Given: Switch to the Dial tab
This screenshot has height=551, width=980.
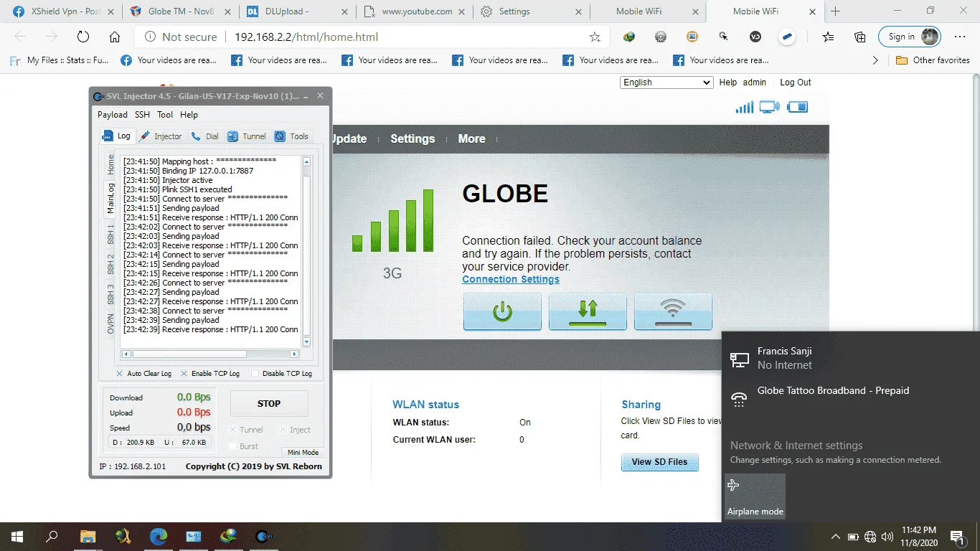Looking at the screenshot, I should [206, 136].
